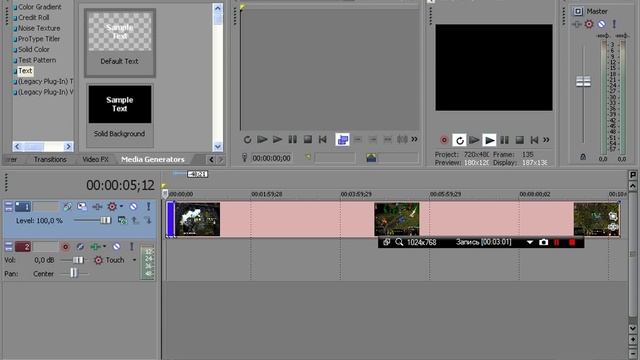Pause trimmer playback
Image resolution: width=640 pixels, height=360 pixels.
293,140
